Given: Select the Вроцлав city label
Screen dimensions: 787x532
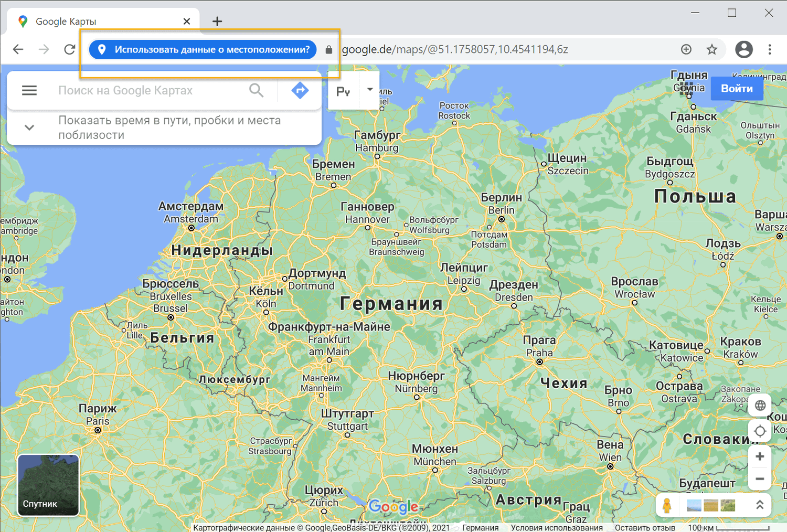Looking at the screenshot, I should click(x=634, y=282).
